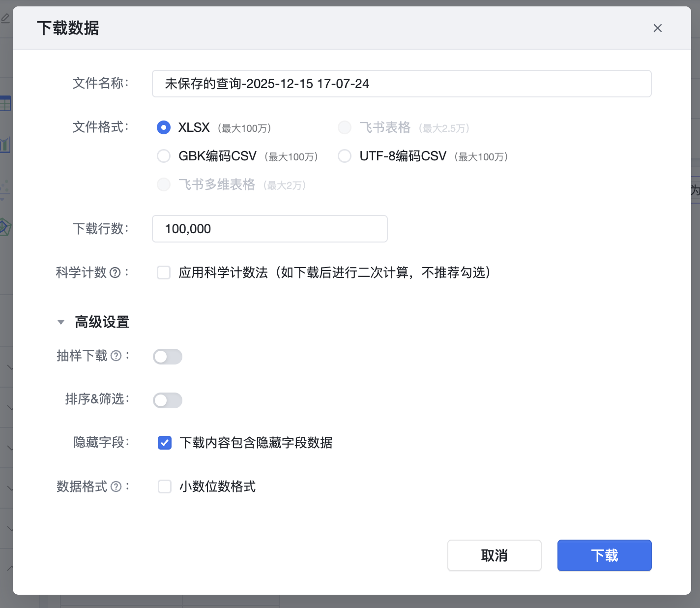Enable the 排序&筛选 switch
The width and height of the screenshot is (700, 608).
[x=168, y=400]
